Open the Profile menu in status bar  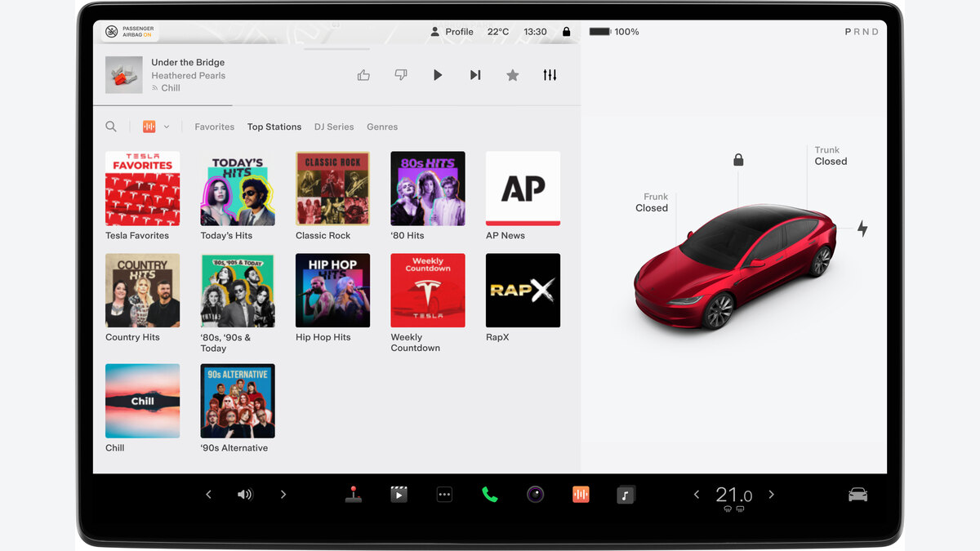click(x=452, y=32)
